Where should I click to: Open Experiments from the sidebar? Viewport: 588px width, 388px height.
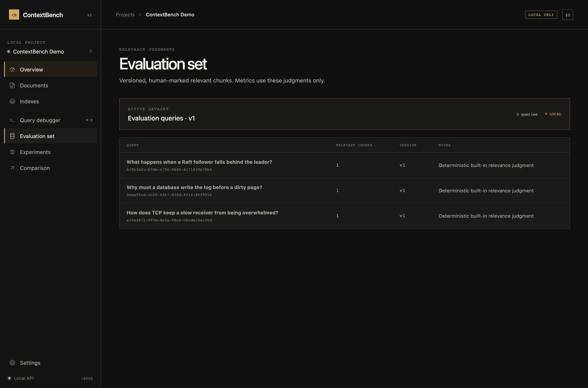50,152
